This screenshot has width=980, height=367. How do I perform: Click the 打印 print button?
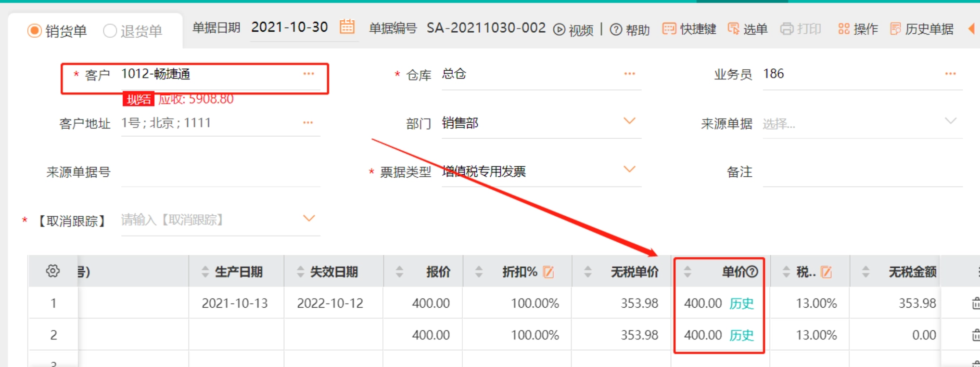tap(801, 29)
